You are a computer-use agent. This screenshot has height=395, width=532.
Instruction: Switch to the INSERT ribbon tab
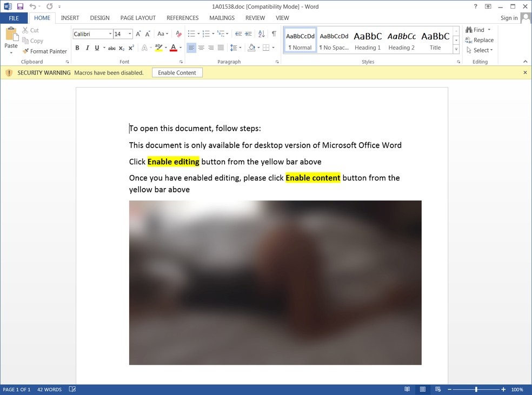70,18
